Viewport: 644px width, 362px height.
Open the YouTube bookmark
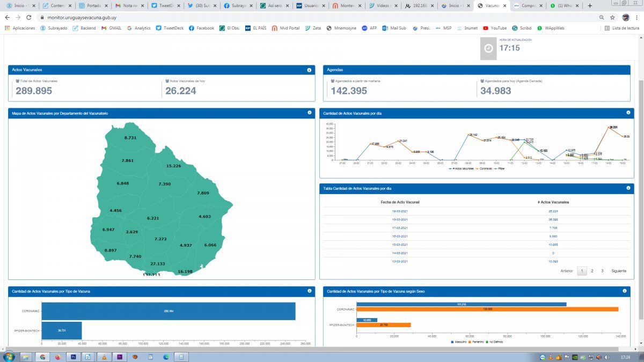click(x=495, y=28)
